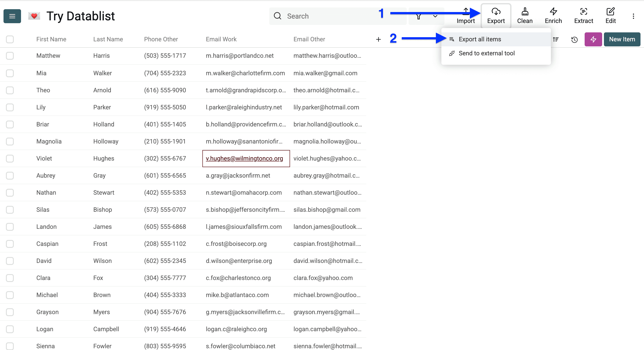Viewport: 644px width, 350px height.
Task: Open the version history icon
Action: click(x=574, y=39)
